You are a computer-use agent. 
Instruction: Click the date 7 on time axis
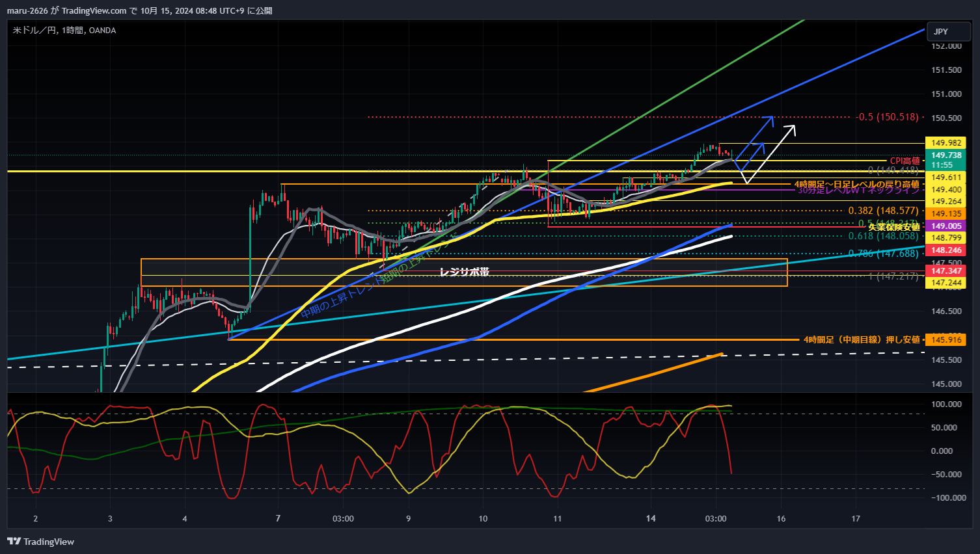278,519
